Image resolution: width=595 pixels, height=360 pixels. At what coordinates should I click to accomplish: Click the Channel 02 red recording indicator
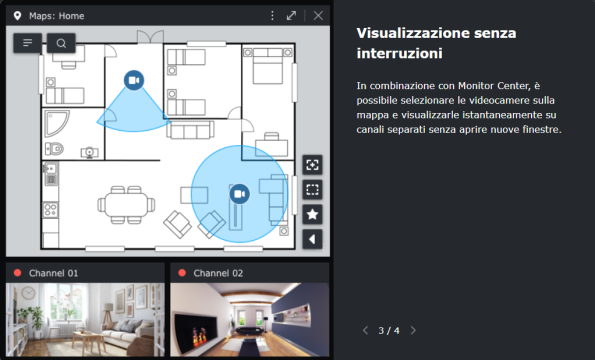182,273
